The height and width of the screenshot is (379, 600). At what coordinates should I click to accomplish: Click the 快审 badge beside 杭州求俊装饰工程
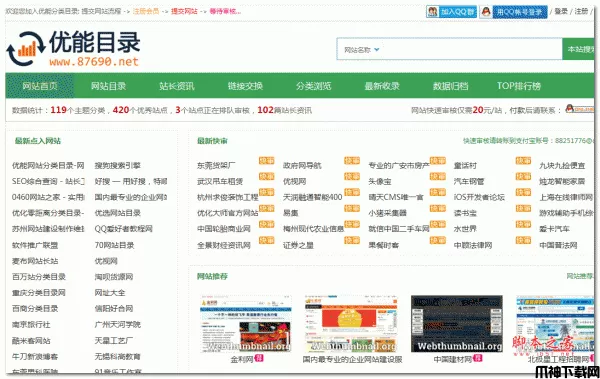click(x=266, y=192)
